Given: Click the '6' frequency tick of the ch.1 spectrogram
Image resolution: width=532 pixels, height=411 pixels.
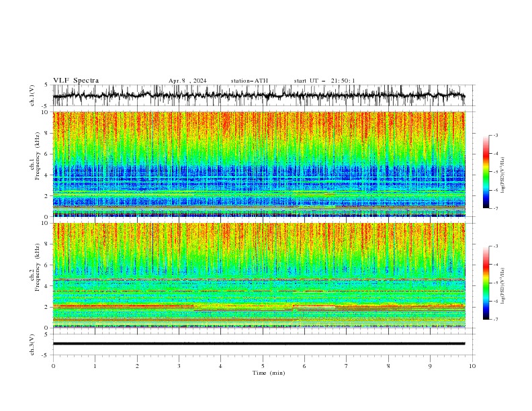Looking at the screenshot, I should [46, 154].
